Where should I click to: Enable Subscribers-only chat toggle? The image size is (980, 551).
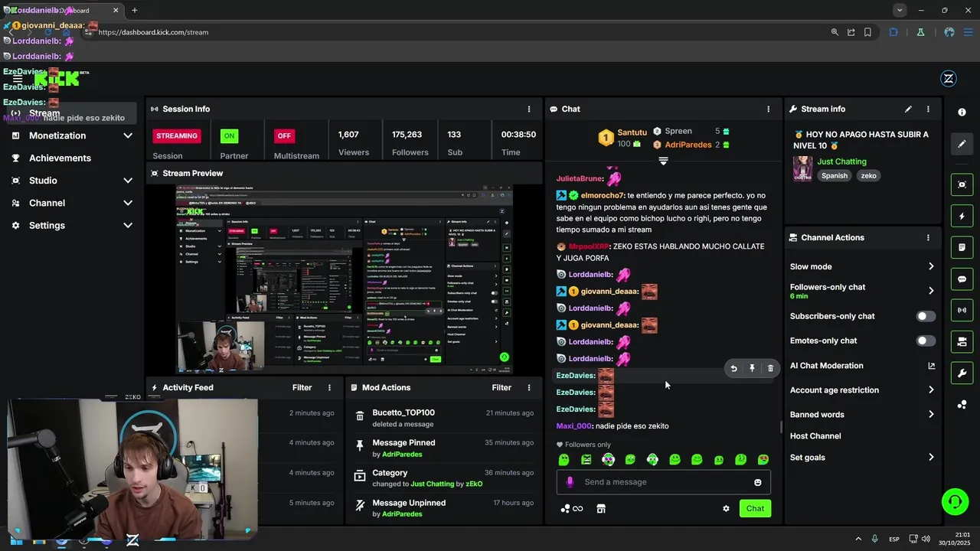coord(926,316)
